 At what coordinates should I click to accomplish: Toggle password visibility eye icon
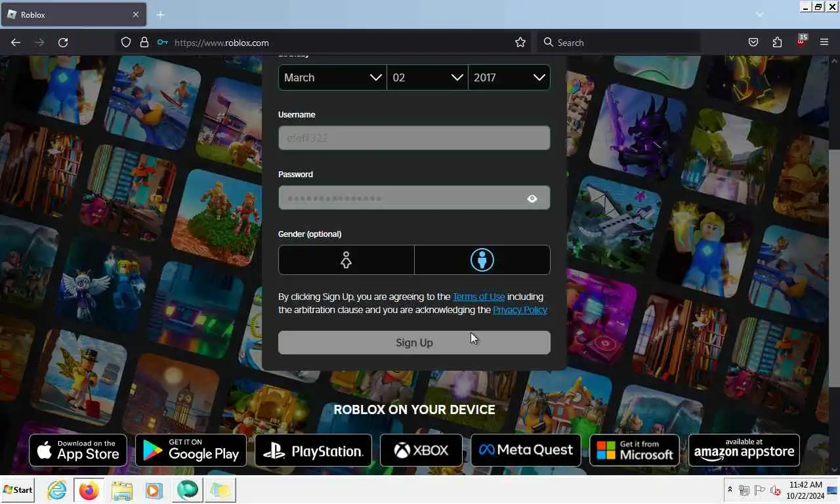point(532,198)
